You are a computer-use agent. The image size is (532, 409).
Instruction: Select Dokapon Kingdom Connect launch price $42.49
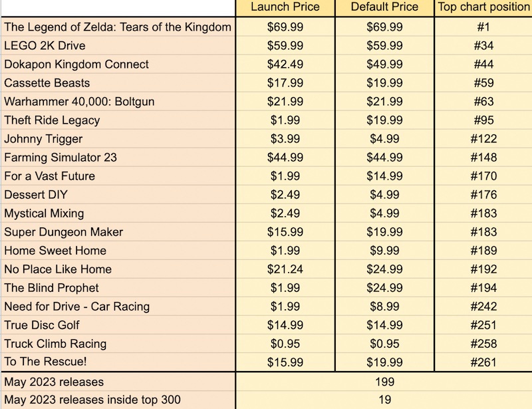(285, 64)
